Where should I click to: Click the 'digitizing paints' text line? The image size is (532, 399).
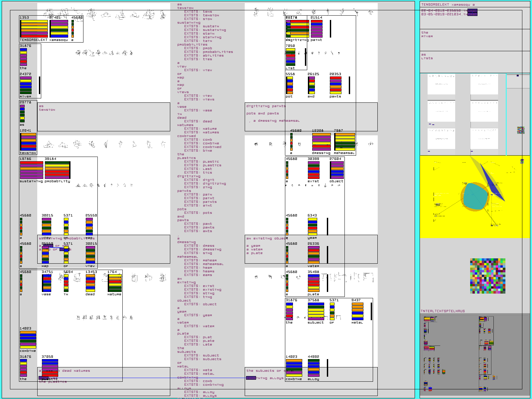point(266,106)
